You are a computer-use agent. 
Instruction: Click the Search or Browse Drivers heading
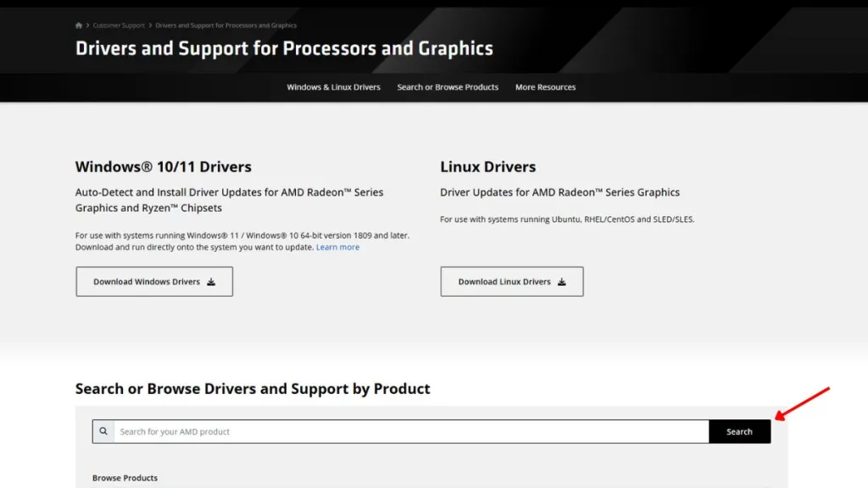point(253,388)
